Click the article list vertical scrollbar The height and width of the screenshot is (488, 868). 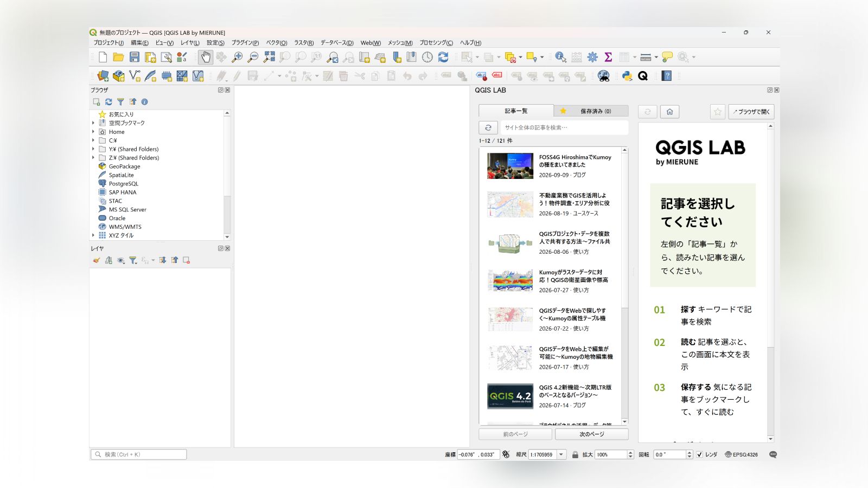point(624,286)
